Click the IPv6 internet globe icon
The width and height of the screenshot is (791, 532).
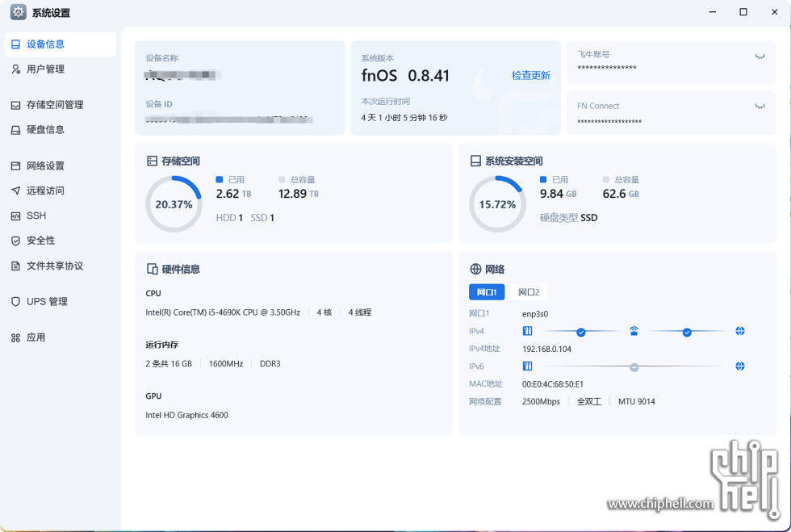(740, 366)
